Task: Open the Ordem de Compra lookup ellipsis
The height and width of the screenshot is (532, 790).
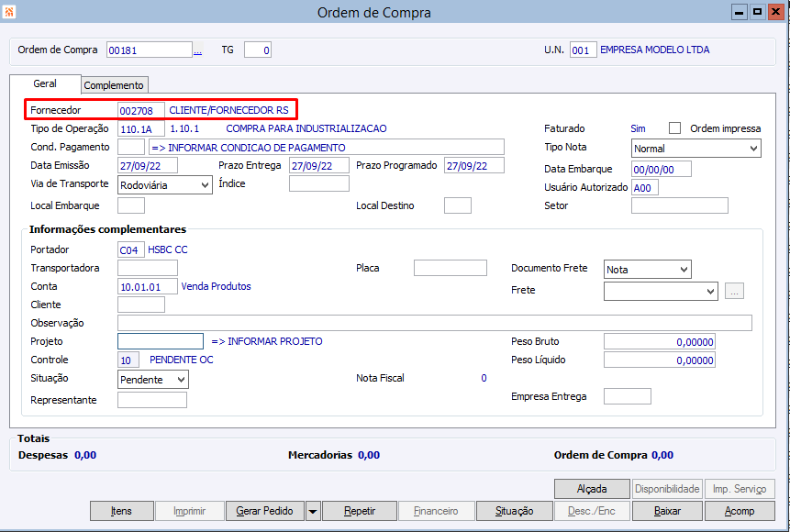Action: coord(198,50)
